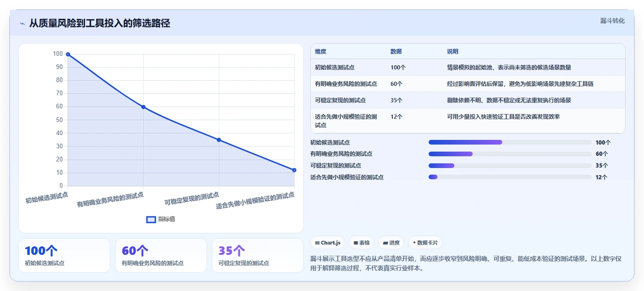This screenshot has width=644, height=291.
Task: Click x-axis label 适合先做小规模验证的测试点
Action: (255, 201)
